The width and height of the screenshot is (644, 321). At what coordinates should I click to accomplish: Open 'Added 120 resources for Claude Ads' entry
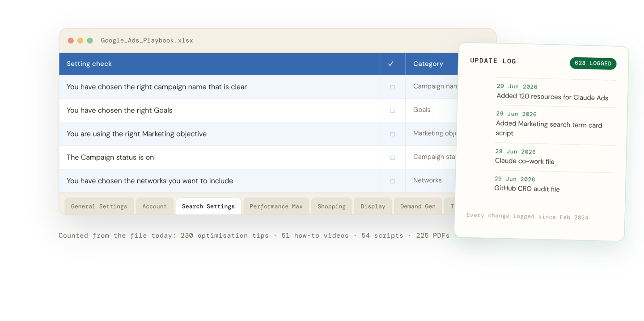pyautogui.click(x=552, y=97)
